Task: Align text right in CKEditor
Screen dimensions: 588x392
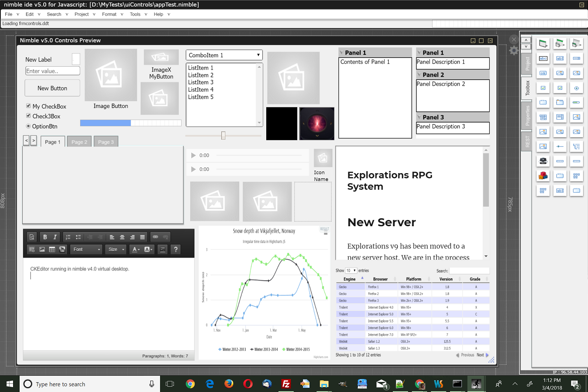Action: click(132, 237)
